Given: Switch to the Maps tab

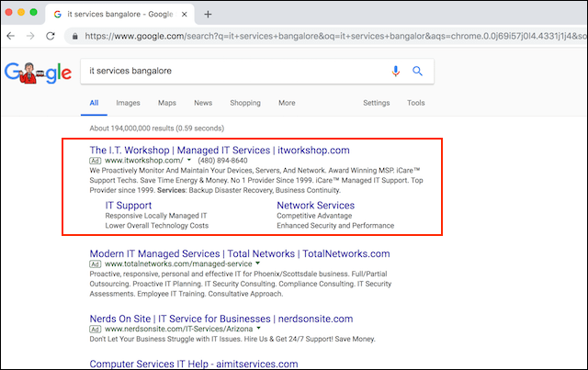Looking at the screenshot, I should 167,103.
